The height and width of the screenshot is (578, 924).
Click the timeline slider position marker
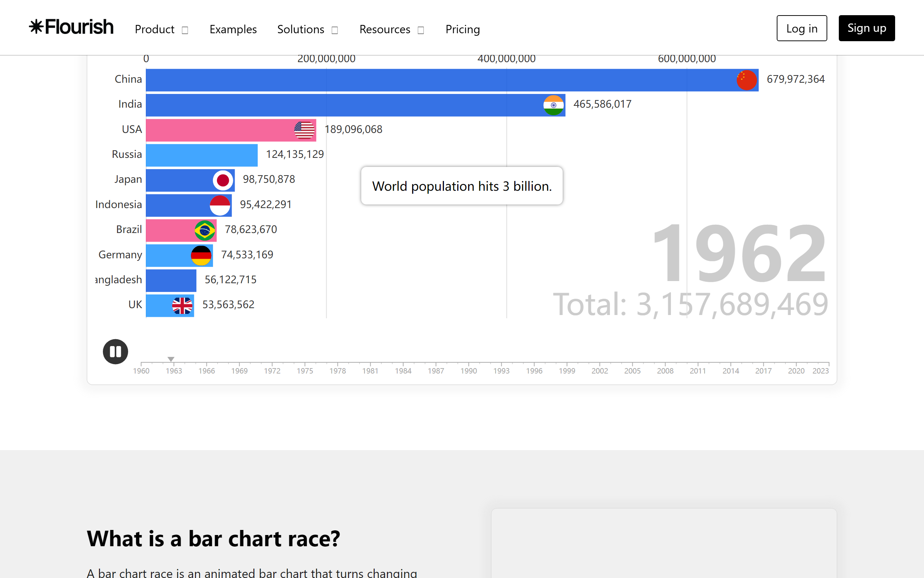click(171, 359)
